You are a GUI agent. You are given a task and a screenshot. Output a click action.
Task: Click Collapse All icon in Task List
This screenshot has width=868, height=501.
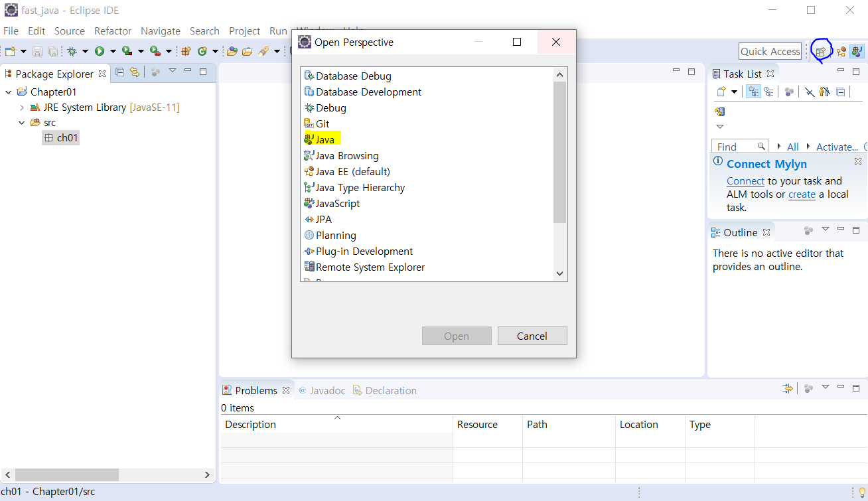[841, 92]
